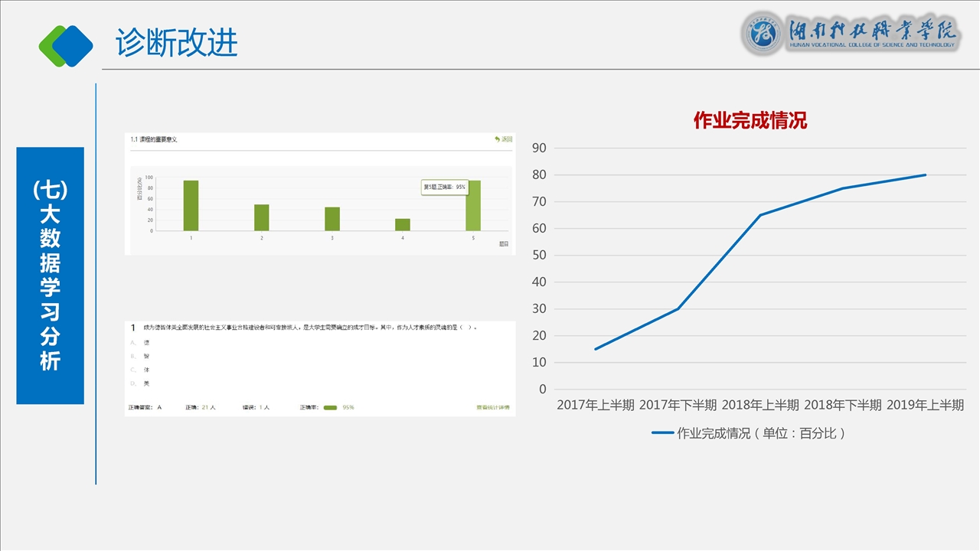
Task: Click the 2018年上半期 axis label
Action: 759,405
